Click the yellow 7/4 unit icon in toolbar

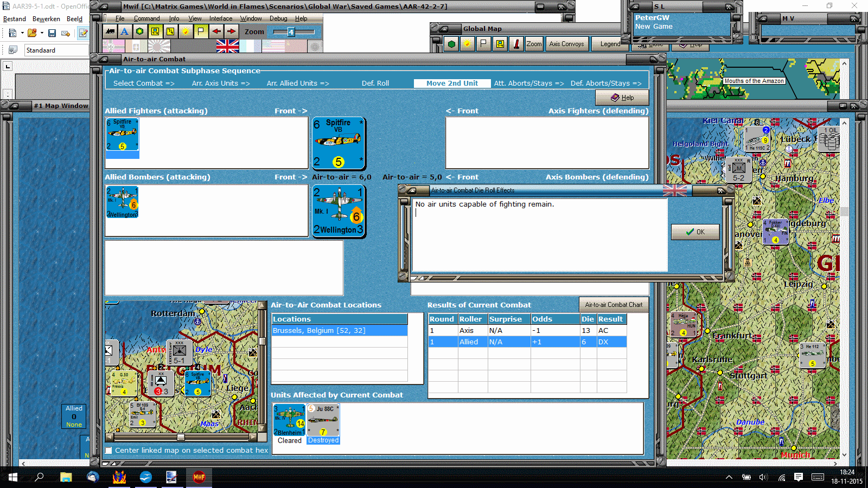pyautogui.click(x=170, y=31)
